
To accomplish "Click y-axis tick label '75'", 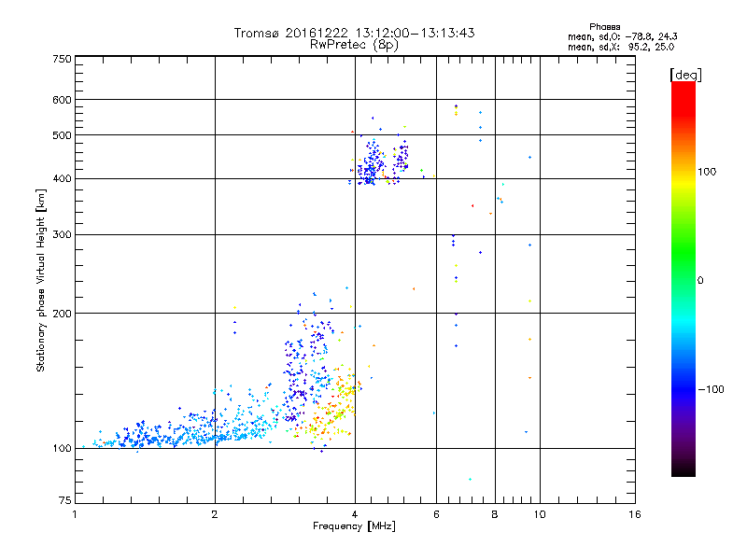I will pos(65,500).
